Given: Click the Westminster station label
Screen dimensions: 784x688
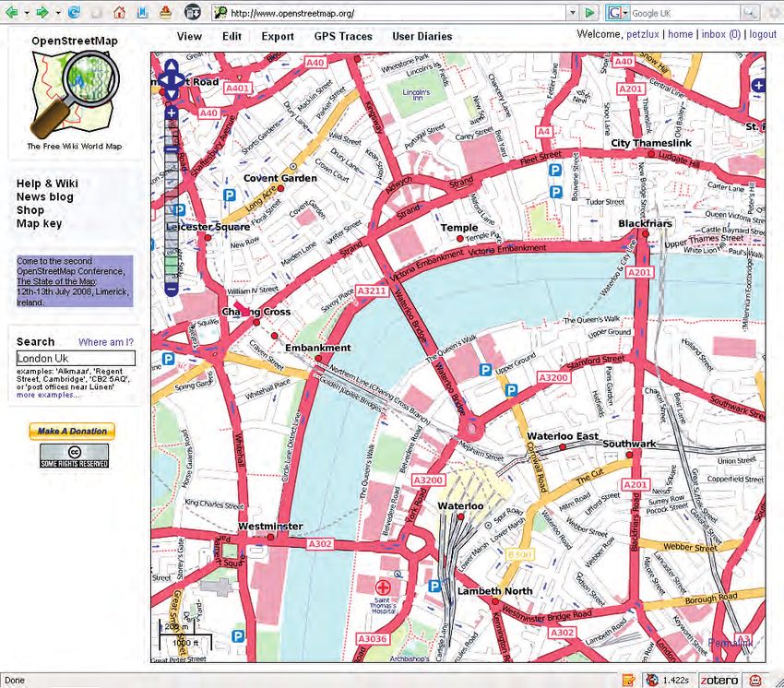Looking at the screenshot, I should coord(270,526).
